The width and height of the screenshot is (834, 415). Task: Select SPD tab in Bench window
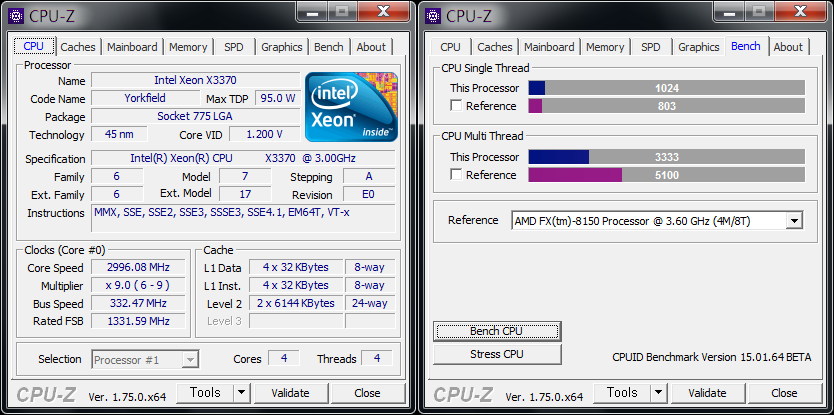pos(650,47)
